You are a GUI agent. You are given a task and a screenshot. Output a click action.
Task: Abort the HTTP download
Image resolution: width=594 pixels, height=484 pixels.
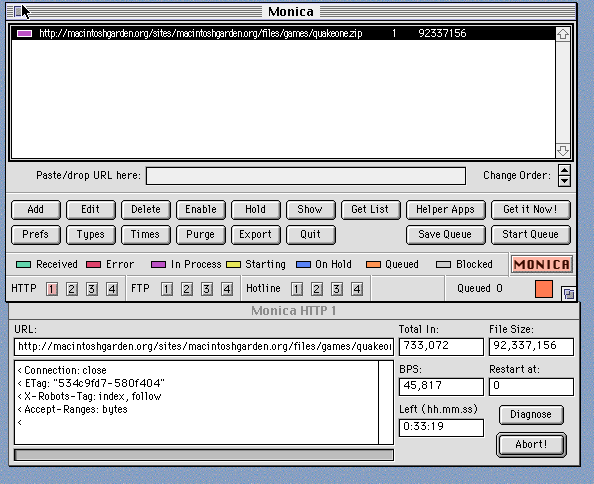(x=531, y=445)
